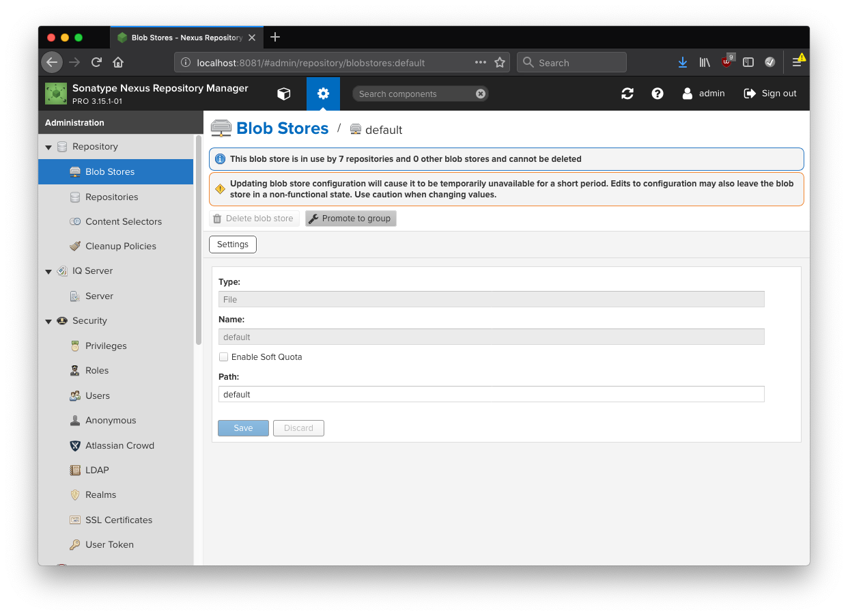Open the browser hamburger menu
Viewport: 848px width, 616px height.
click(797, 62)
